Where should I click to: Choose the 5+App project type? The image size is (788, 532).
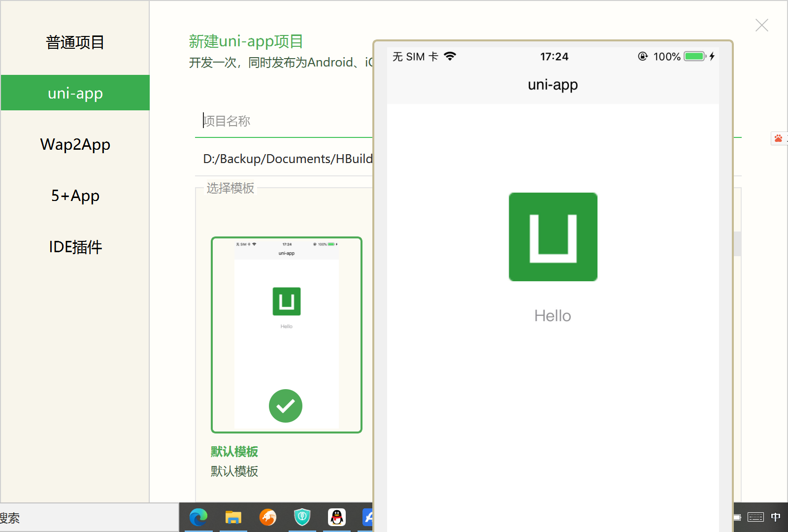[x=75, y=196]
